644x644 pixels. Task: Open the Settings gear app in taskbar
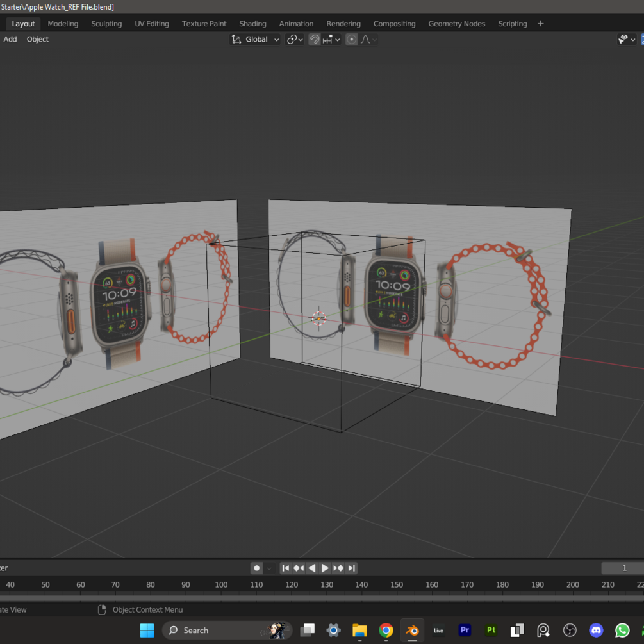333,631
